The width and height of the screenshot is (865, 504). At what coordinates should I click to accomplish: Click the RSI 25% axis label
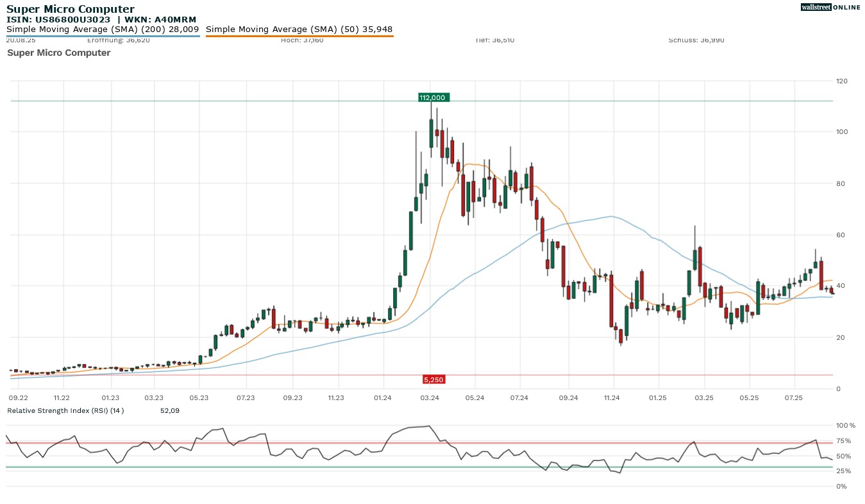point(844,471)
